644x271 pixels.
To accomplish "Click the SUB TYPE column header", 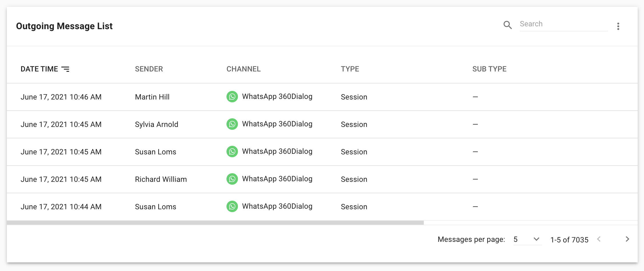I will [x=489, y=69].
